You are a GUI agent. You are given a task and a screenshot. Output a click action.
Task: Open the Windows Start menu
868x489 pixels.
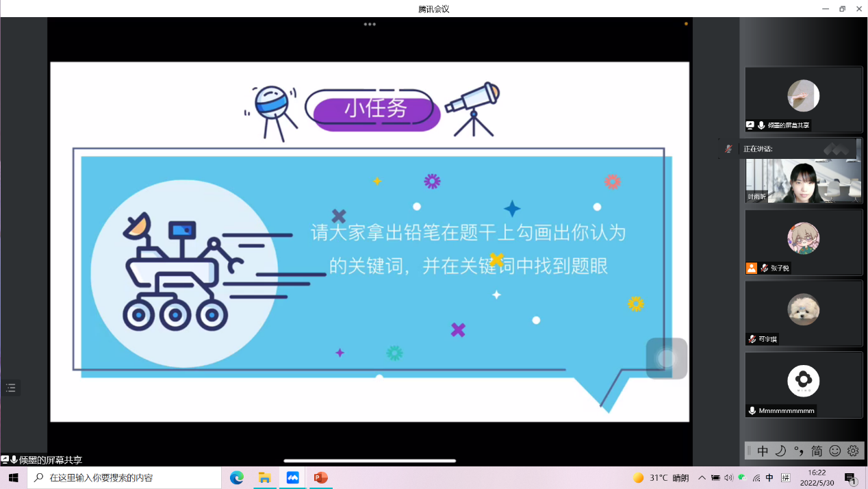(x=13, y=478)
